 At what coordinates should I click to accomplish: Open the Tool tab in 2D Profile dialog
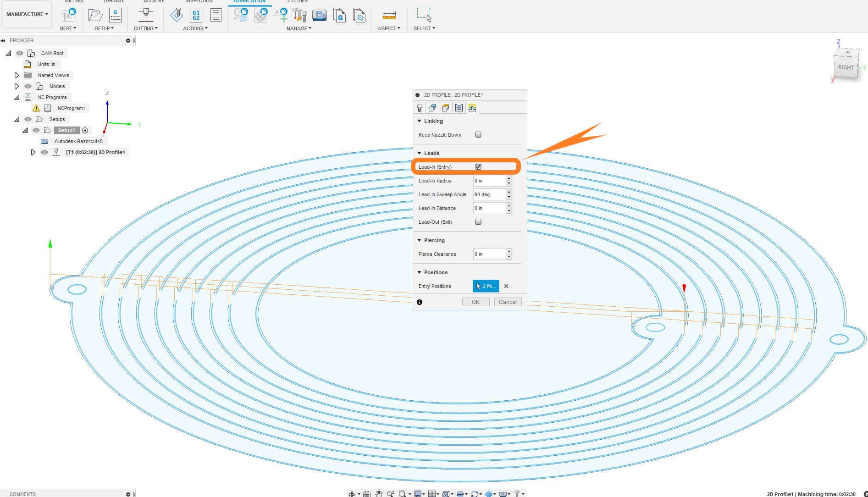pos(420,108)
